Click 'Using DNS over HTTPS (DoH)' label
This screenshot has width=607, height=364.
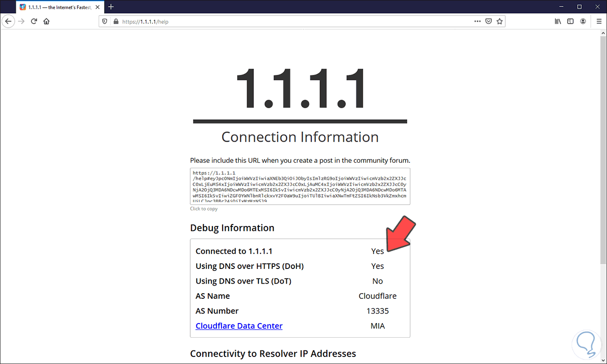point(249,266)
